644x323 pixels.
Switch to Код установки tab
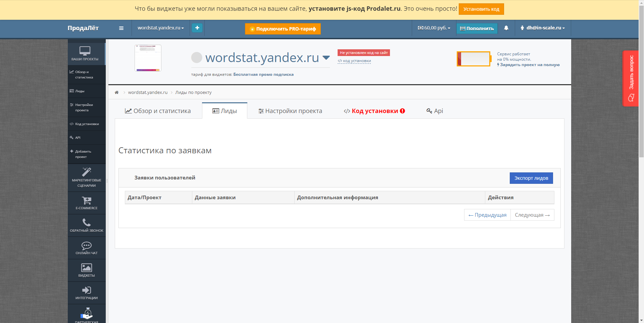[x=374, y=111]
